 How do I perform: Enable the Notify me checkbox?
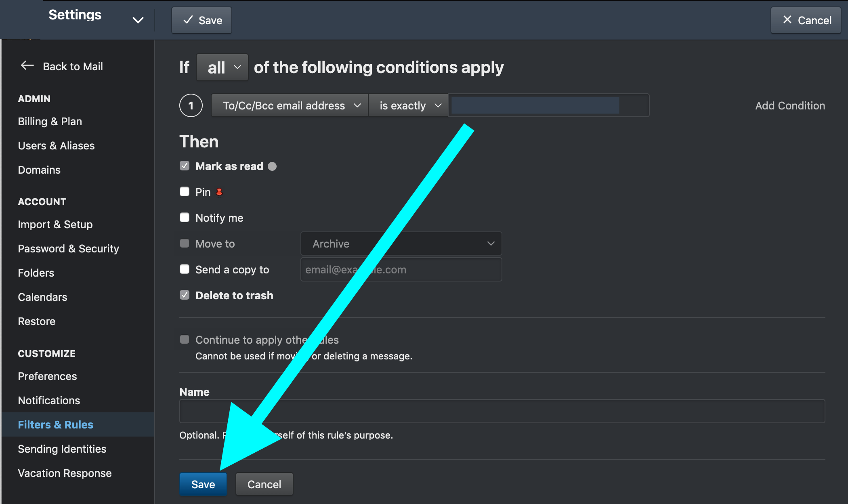(185, 217)
